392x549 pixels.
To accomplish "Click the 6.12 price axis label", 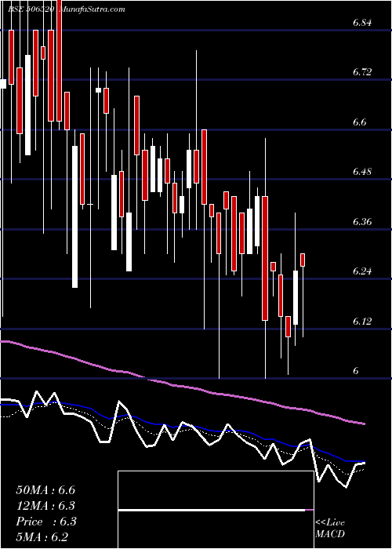I will click(x=362, y=321).
